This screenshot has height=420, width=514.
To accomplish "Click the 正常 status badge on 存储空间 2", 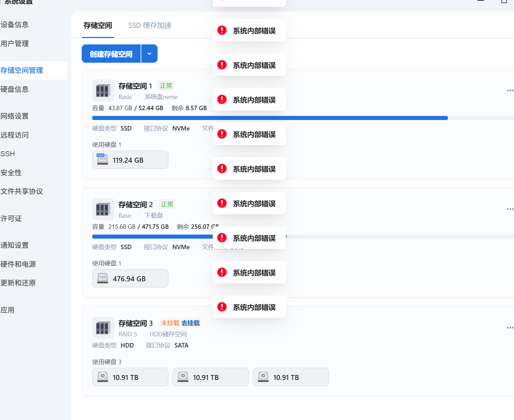I will click(167, 204).
